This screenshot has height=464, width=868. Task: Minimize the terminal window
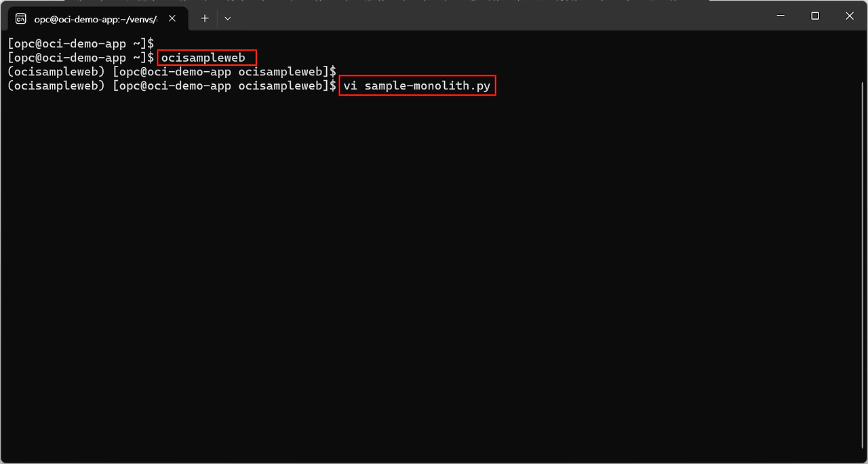pos(780,16)
